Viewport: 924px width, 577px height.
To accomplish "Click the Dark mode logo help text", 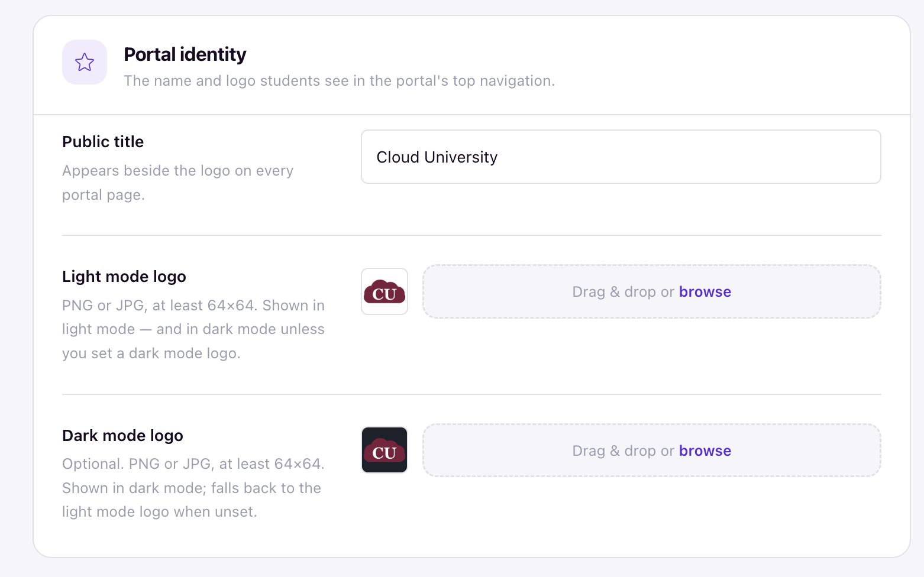I will point(193,488).
